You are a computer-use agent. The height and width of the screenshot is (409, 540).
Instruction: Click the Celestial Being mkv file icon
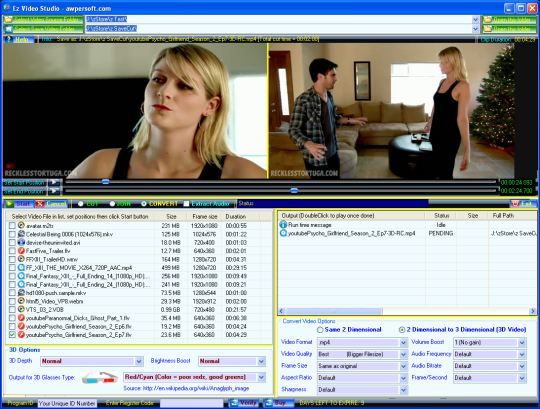(21, 234)
